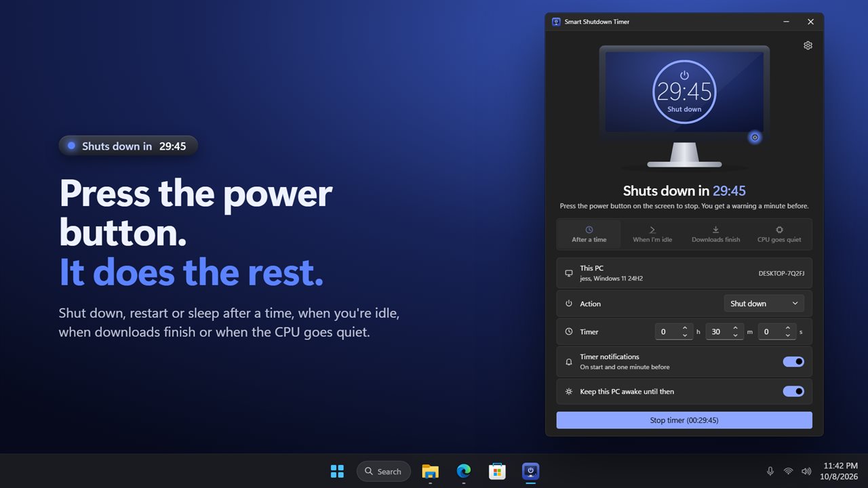The width and height of the screenshot is (868, 488).
Task: Open File Explorer from the taskbar
Action: [430, 471]
